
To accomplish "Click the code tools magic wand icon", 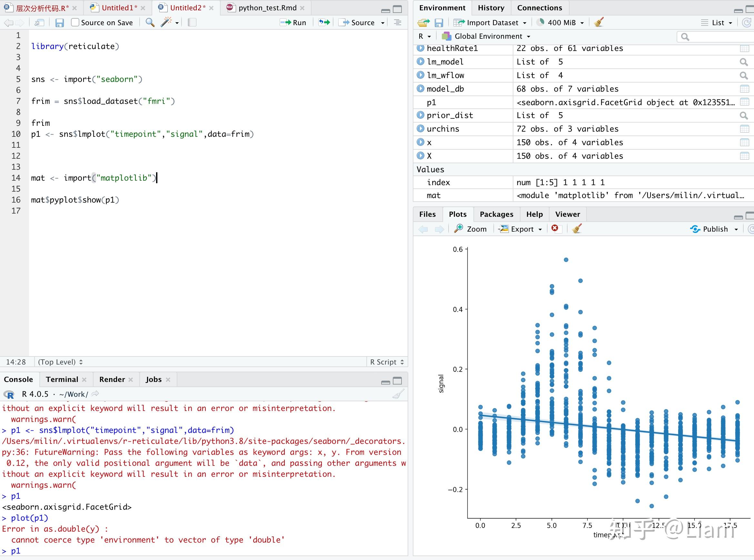I will pos(166,23).
